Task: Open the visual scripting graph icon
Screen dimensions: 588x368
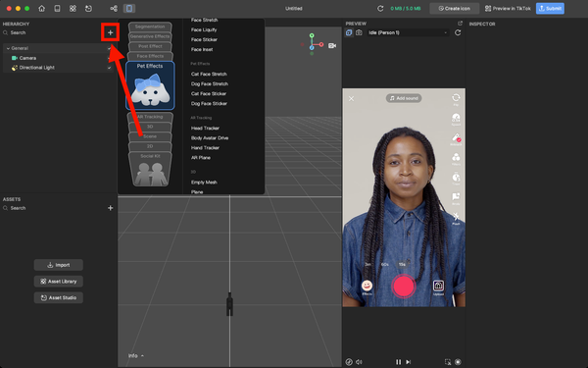Action: (x=114, y=8)
